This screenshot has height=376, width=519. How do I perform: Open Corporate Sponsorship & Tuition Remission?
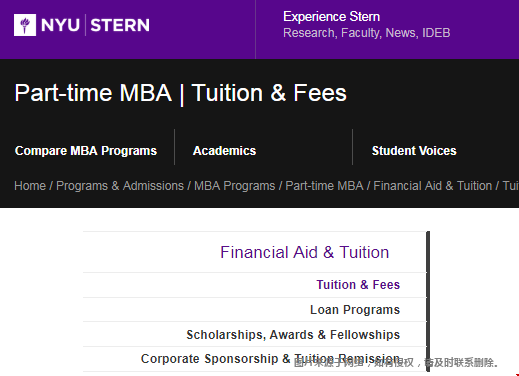(270, 359)
